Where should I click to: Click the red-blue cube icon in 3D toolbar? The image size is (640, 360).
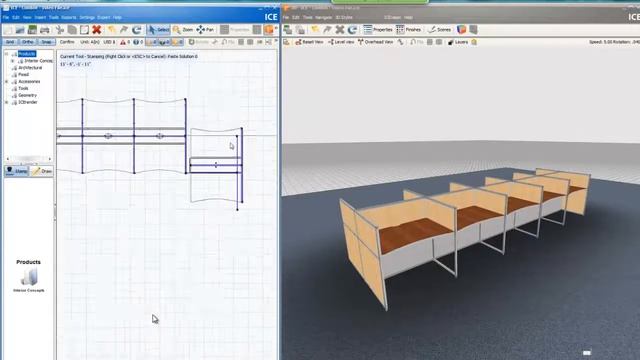pyautogui.click(x=462, y=29)
